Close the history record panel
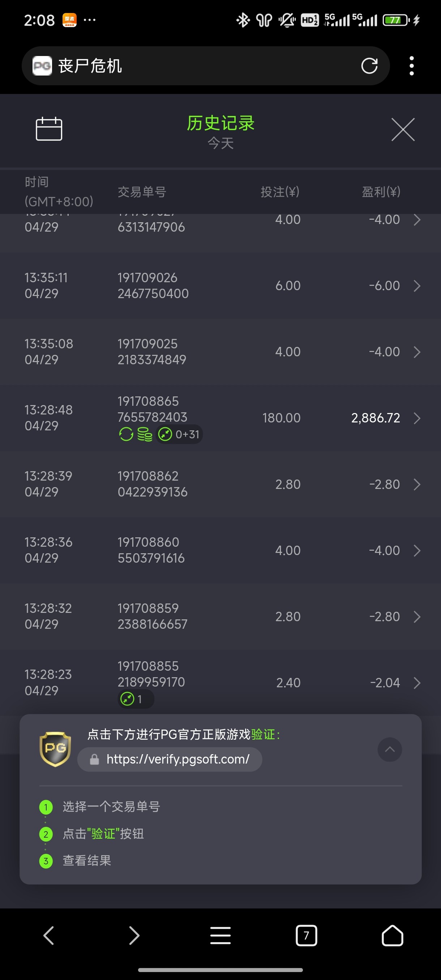 (403, 129)
